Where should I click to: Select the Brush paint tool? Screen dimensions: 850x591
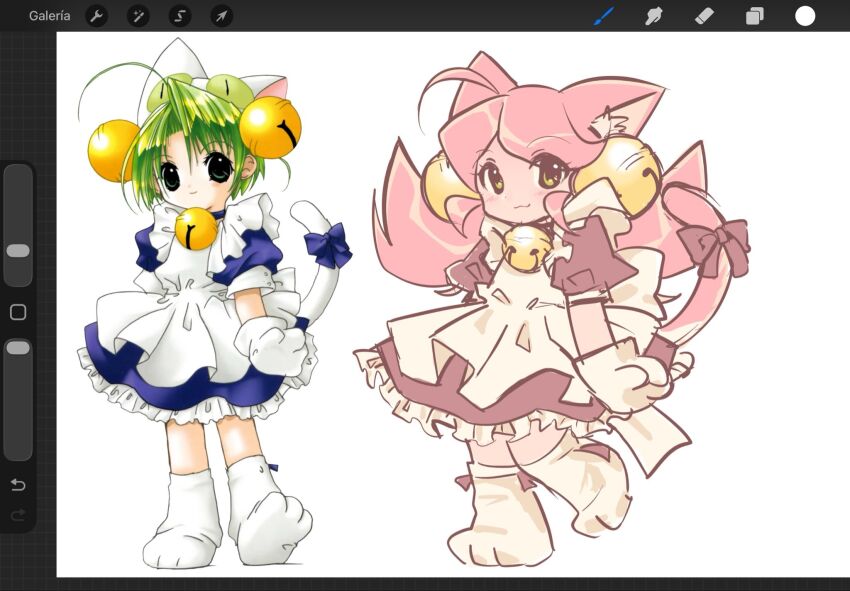tap(604, 16)
